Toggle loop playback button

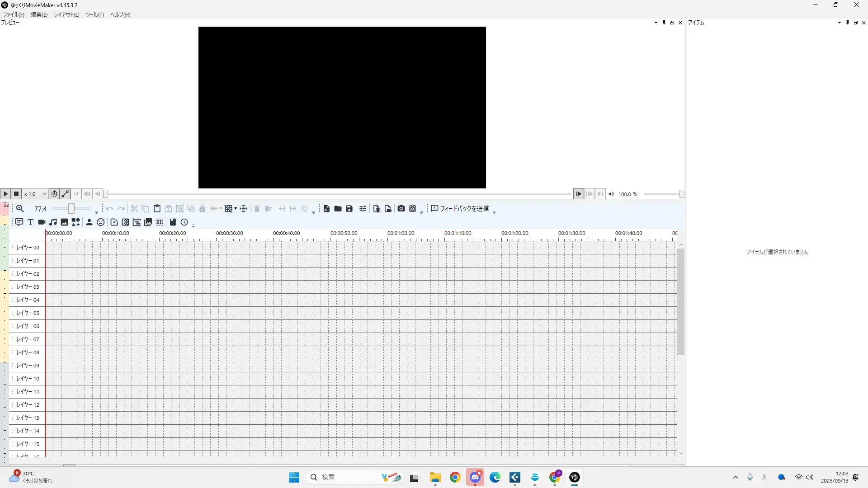pyautogui.click(x=54, y=194)
